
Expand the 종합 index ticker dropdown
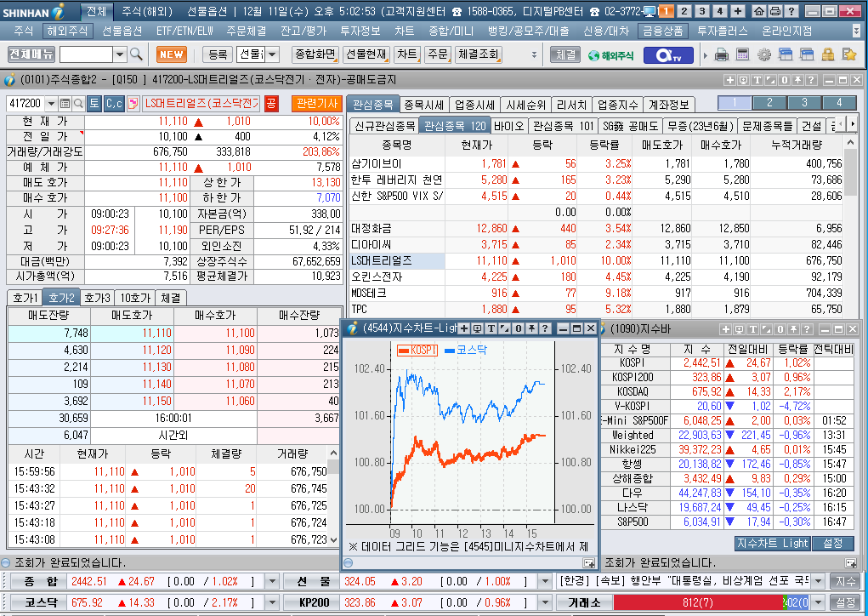point(272,582)
